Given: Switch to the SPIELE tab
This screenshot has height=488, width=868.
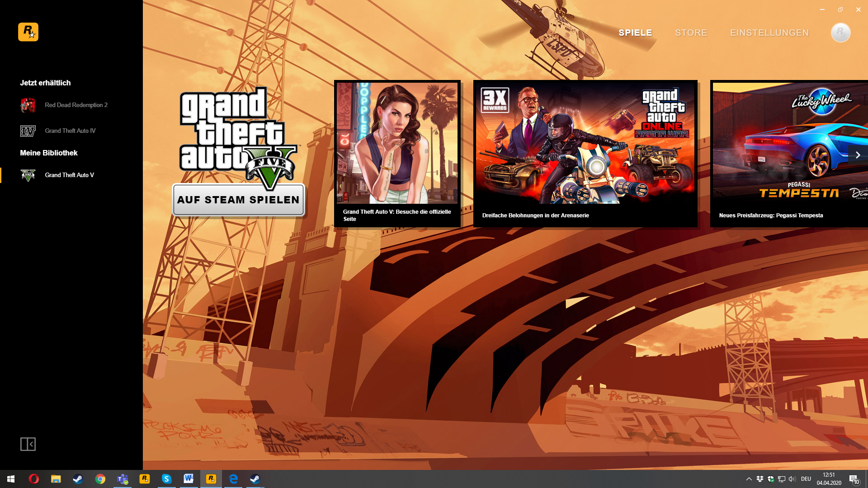Looking at the screenshot, I should 635,33.
